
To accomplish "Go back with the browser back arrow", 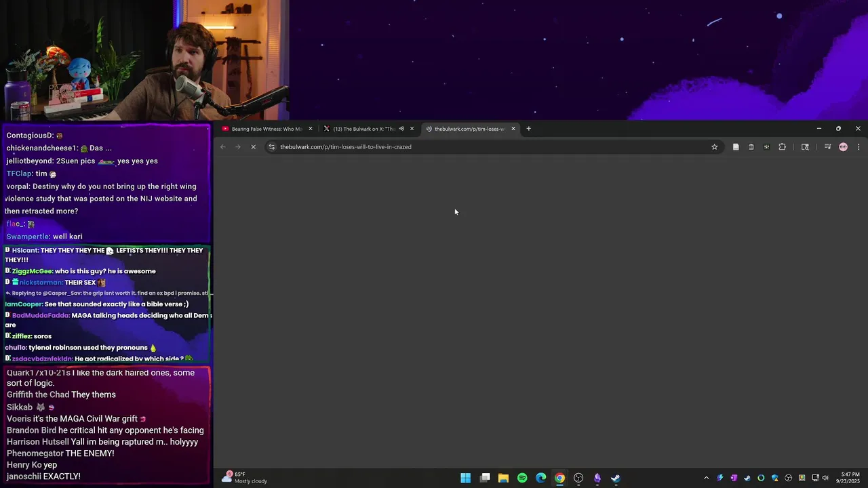I will point(222,147).
